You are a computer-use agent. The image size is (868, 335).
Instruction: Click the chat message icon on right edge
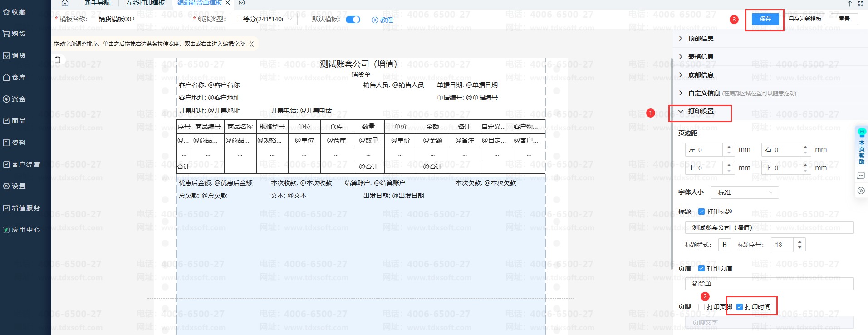861,176
